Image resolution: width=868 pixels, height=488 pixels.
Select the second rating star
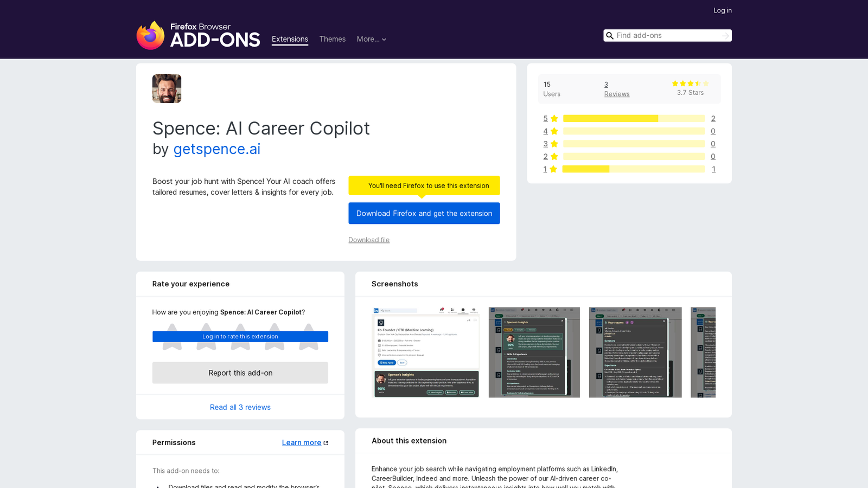pos(206,337)
